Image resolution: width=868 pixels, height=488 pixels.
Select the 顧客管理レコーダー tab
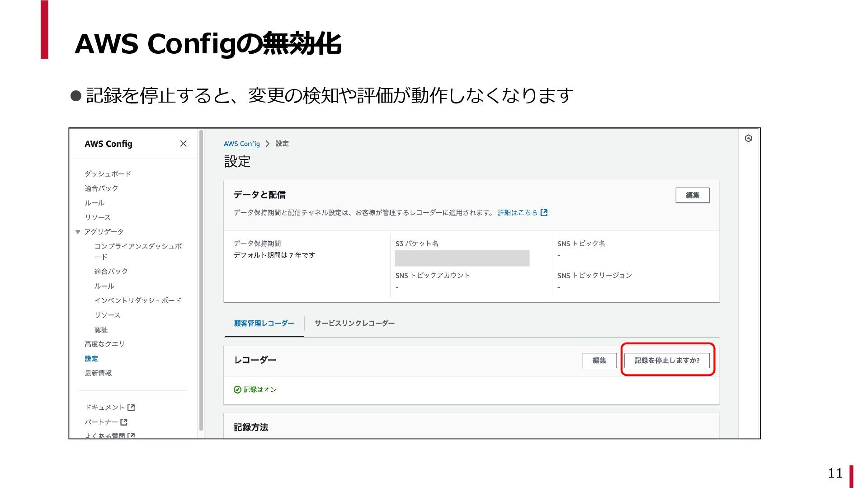264,324
